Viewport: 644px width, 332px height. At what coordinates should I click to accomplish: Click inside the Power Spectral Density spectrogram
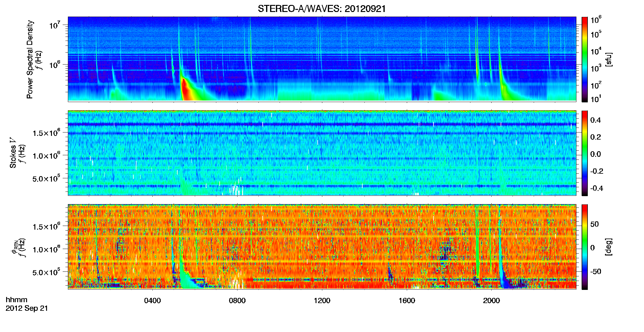322,59
